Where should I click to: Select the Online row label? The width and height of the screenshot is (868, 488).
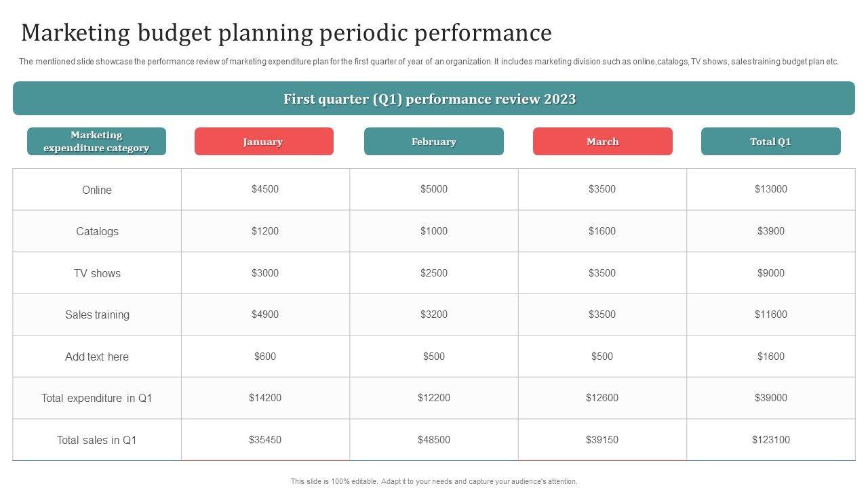[x=97, y=190]
